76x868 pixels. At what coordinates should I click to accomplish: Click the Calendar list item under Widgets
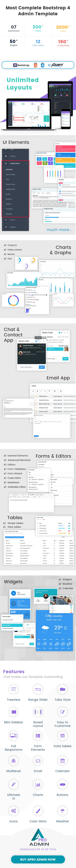pos(66,588)
